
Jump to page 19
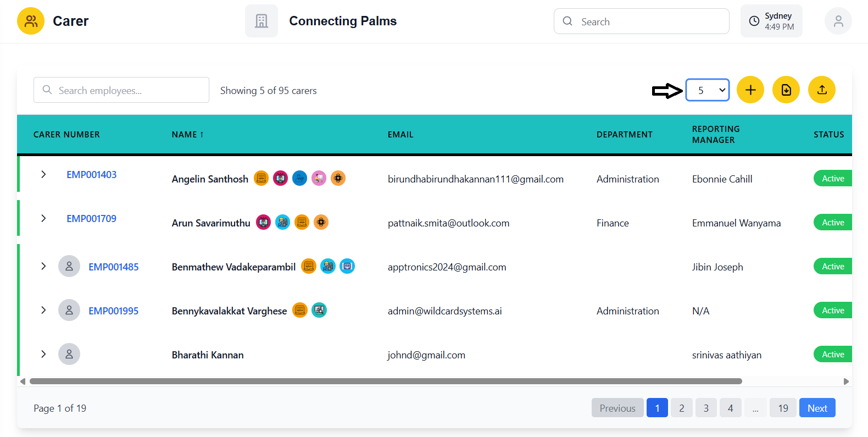click(783, 408)
